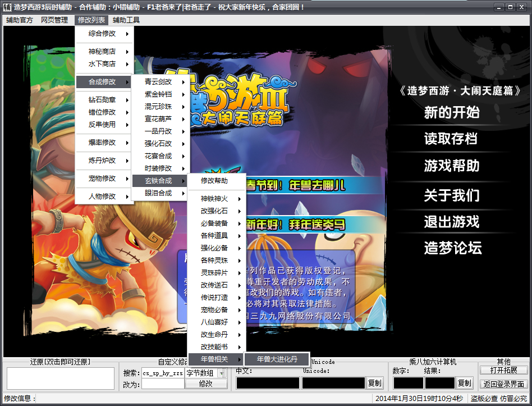
Task: Focus the 中文 text input box
Action: pos(268,383)
